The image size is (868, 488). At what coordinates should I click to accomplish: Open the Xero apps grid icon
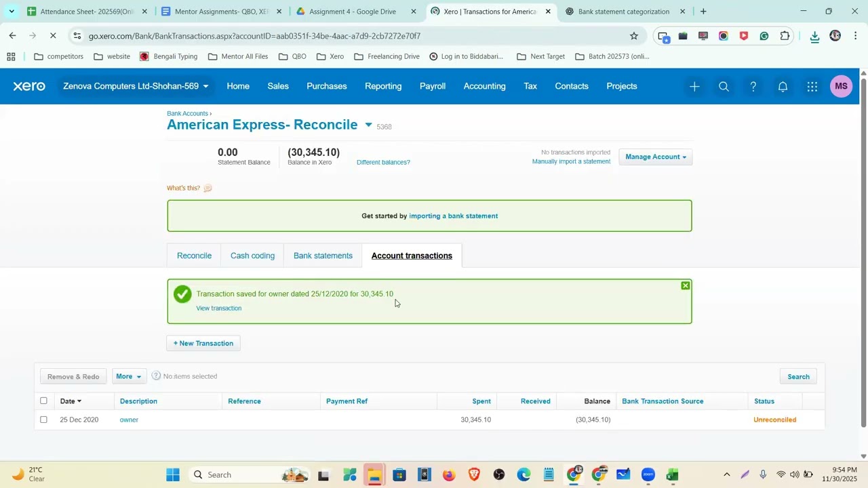click(x=812, y=87)
